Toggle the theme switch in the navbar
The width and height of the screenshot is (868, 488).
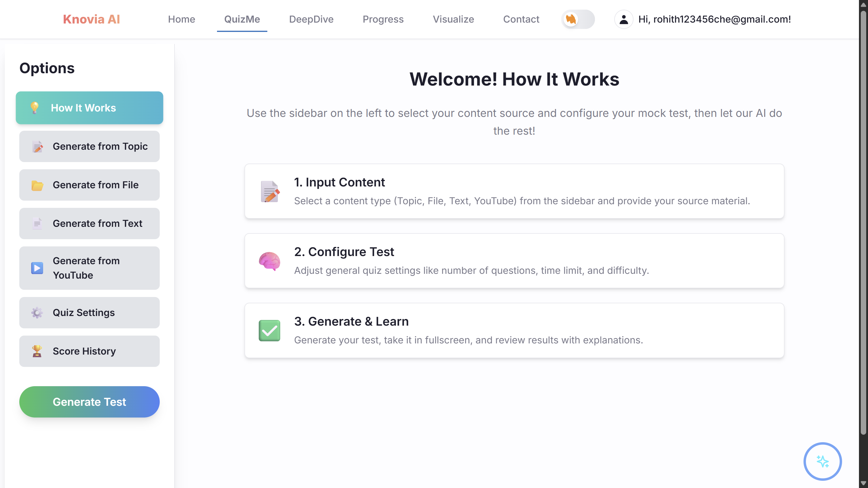point(578,20)
